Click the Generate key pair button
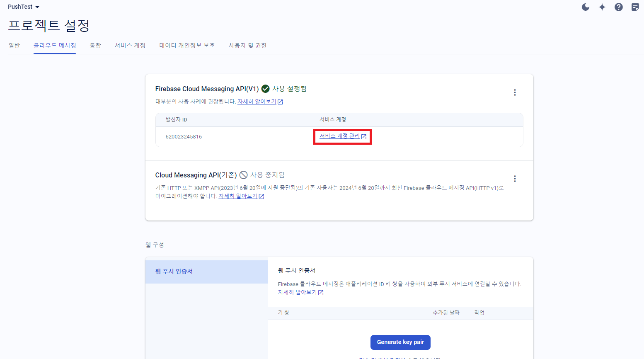Viewport: 644px width, 359px height. 400,342
